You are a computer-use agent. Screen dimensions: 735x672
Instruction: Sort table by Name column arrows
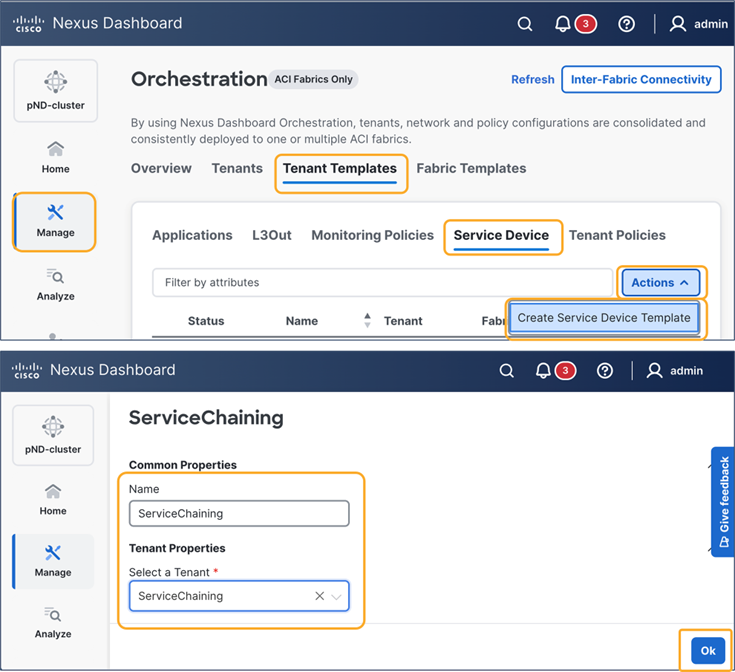[x=368, y=321]
